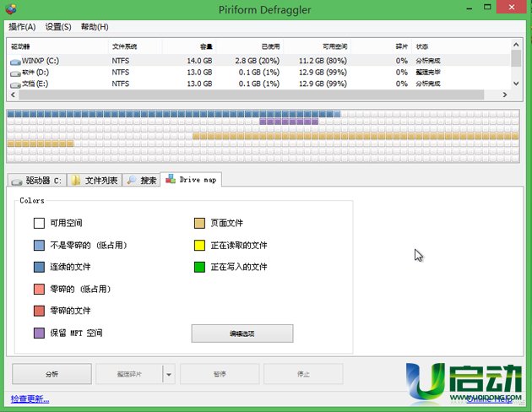The image size is (532, 412).
Task: Click the horizontal scroll right arrow
Action: pyautogui.click(x=505, y=95)
